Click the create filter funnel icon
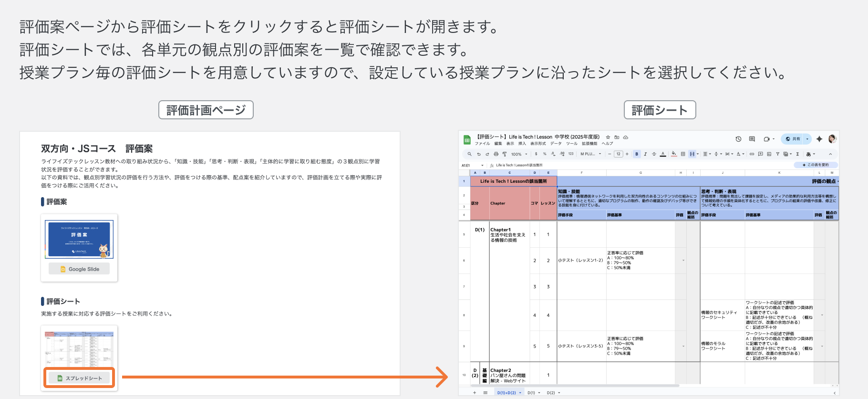The image size is (868, 399). (777, 154)
